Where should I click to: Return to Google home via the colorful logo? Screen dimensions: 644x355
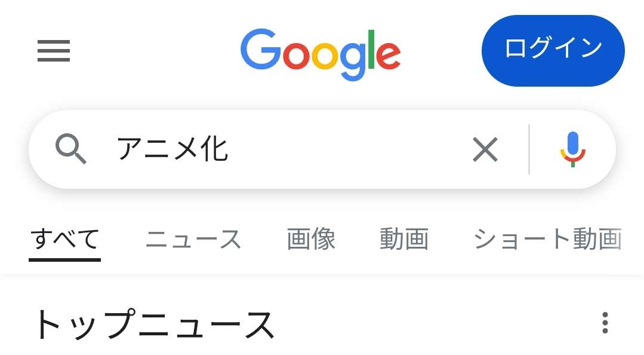(x=321, y=54)
